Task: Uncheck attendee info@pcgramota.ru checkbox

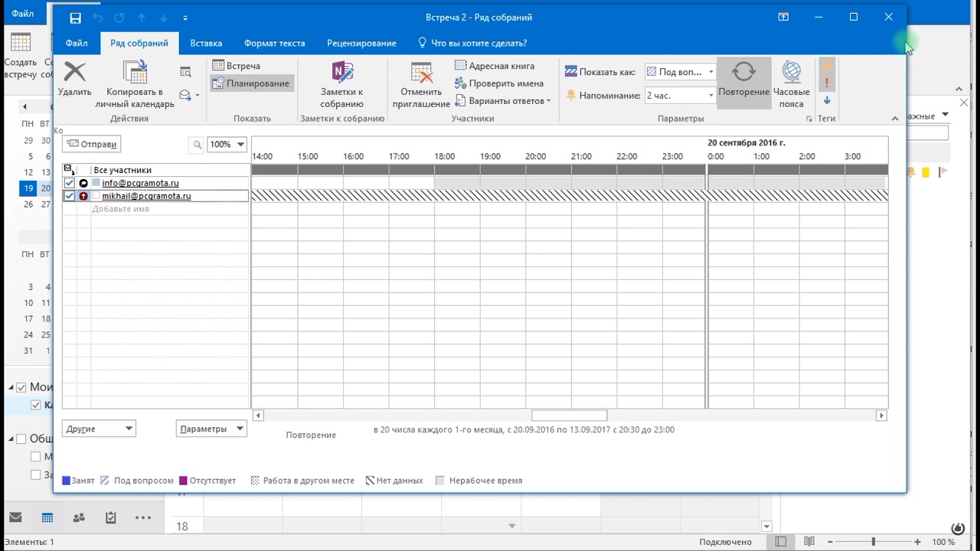Action: 70,183
